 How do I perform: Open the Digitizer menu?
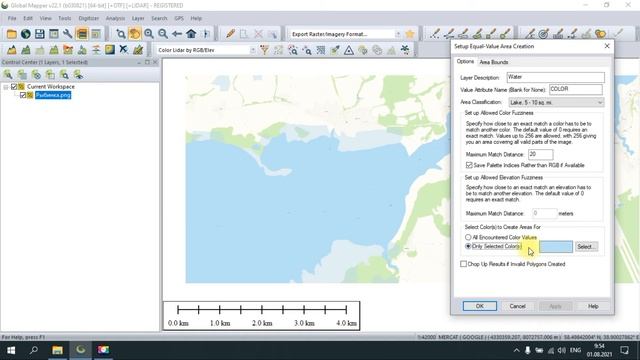pos(89,18)
